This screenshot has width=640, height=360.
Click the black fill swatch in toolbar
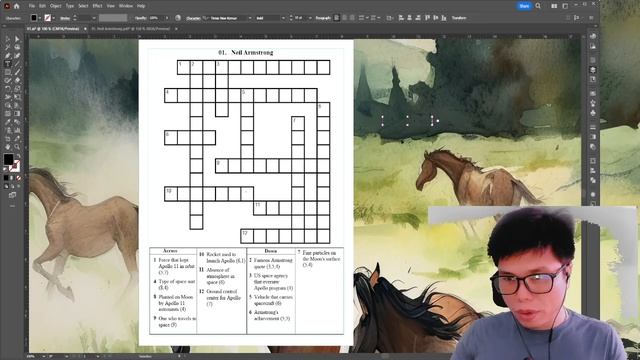coord(8,159)
